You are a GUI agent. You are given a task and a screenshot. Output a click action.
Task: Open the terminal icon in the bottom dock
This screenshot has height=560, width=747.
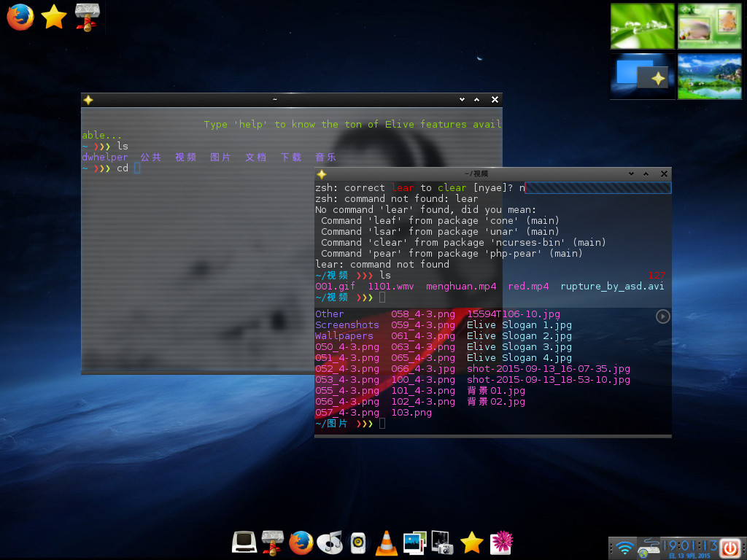click(244, 542)
